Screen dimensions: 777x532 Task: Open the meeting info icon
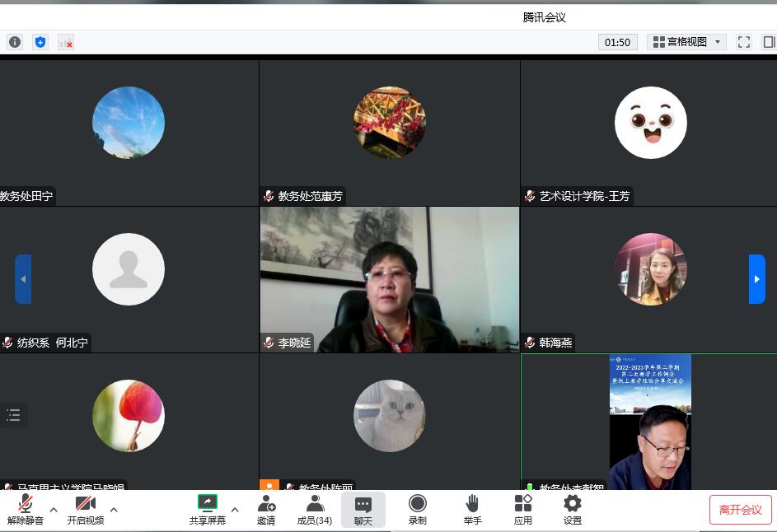point(14,42)
